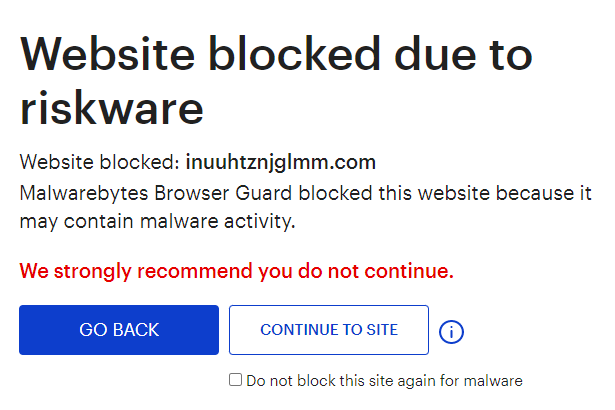The height and width of the screenshot is (410, 615).
Task: Click the red "We strongly recommend" warning
Action: [x=237, y=271]
